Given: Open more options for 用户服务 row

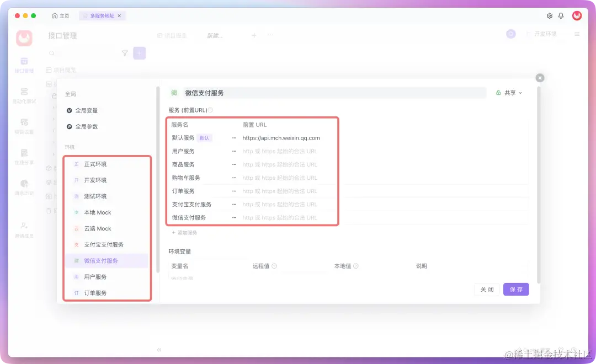Looking at the screenshot, I should tap(234, 151).
